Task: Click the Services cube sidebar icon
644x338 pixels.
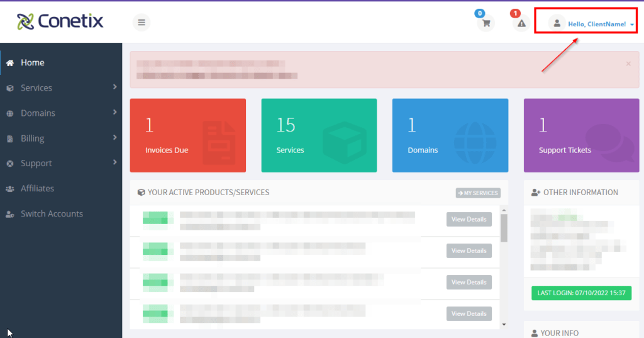Action: [x=10, y=88]
